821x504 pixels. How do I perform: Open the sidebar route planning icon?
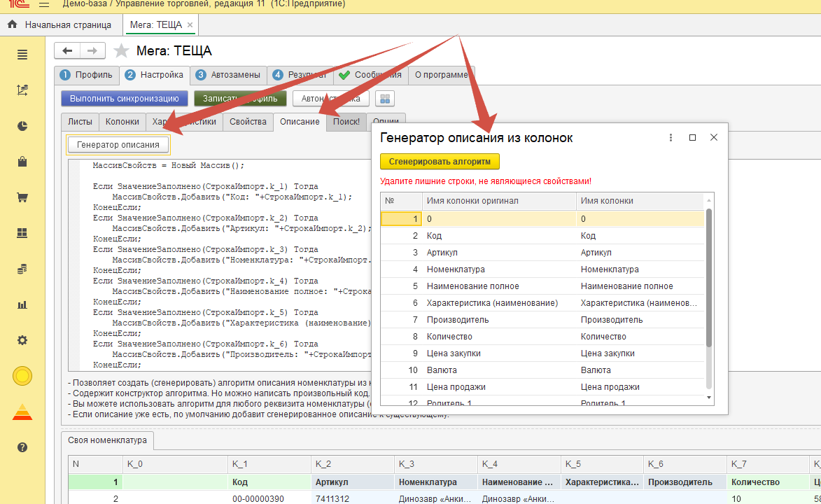22,90
